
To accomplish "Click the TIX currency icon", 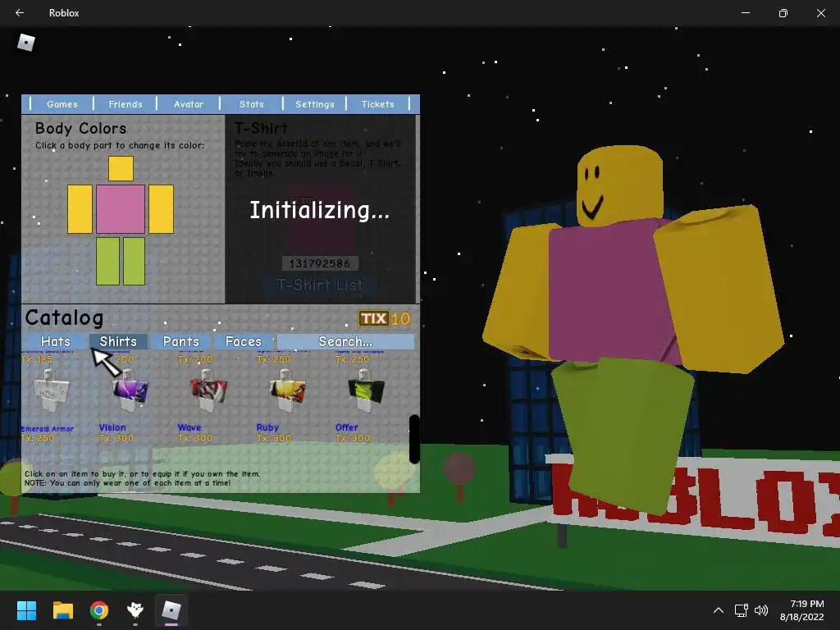I will [373, 318].
